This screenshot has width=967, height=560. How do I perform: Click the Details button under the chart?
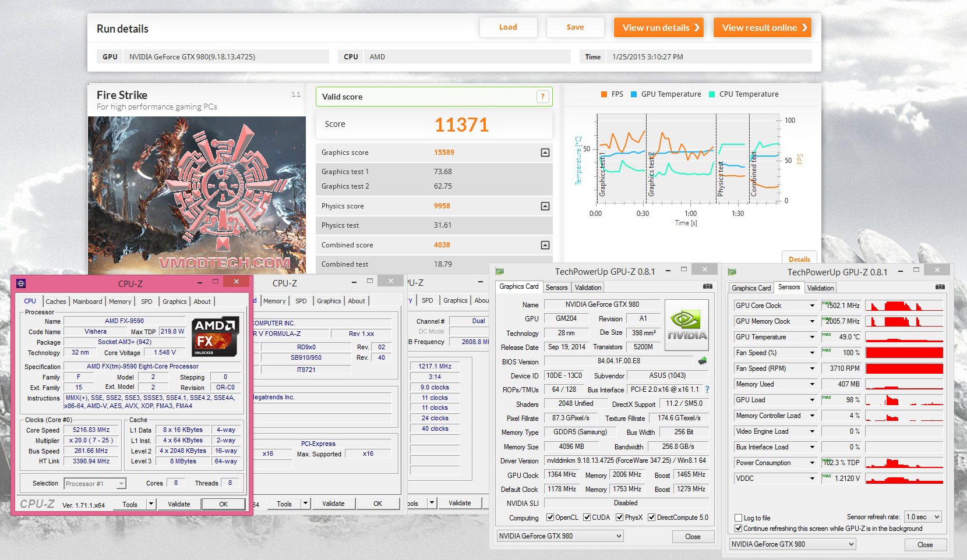(x=799, y=259)
